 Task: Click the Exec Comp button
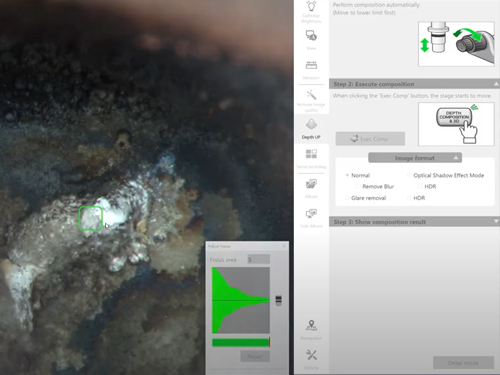tap(370, 139)
